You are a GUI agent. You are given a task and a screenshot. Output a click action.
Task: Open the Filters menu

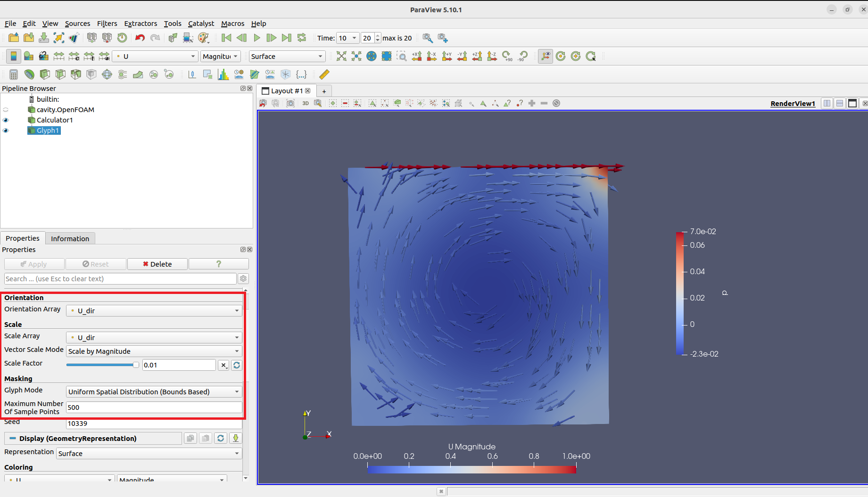pos(107,24)
